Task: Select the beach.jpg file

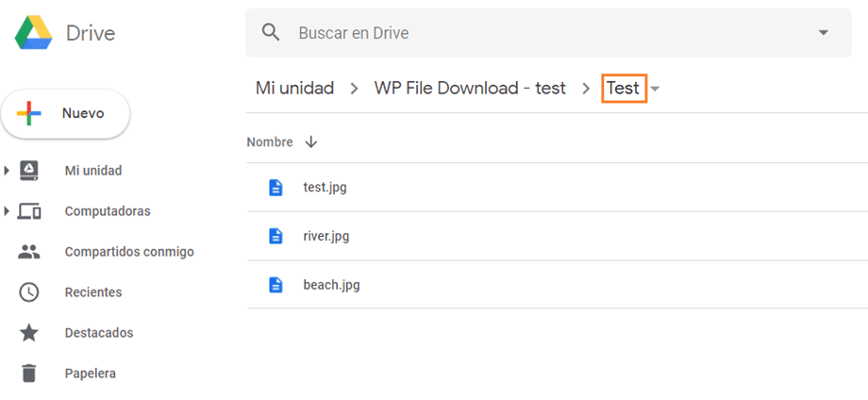Action: coord(331,285)
